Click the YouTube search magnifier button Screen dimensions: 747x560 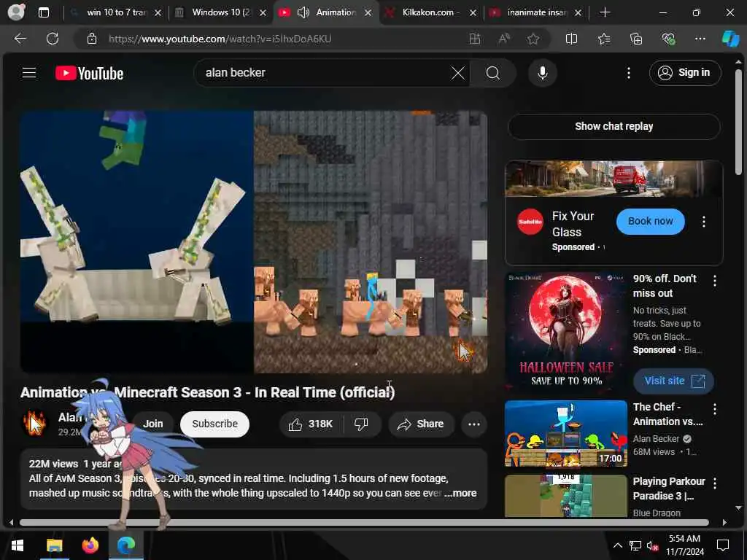[x=493, y=74]
